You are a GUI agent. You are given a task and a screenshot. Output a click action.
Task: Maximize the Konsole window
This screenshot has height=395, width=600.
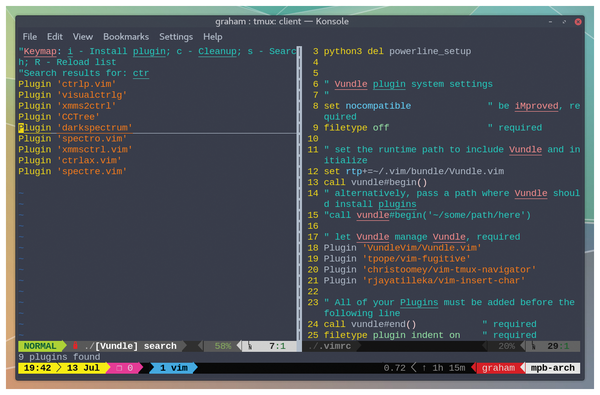564,22
